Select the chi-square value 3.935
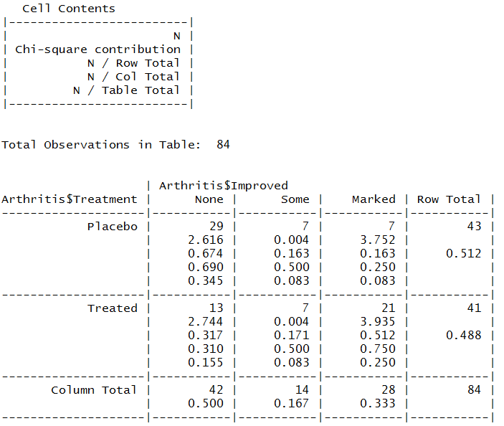Viewport: 504px width, 426px height. pyautogui.click(x=377, y=322)
